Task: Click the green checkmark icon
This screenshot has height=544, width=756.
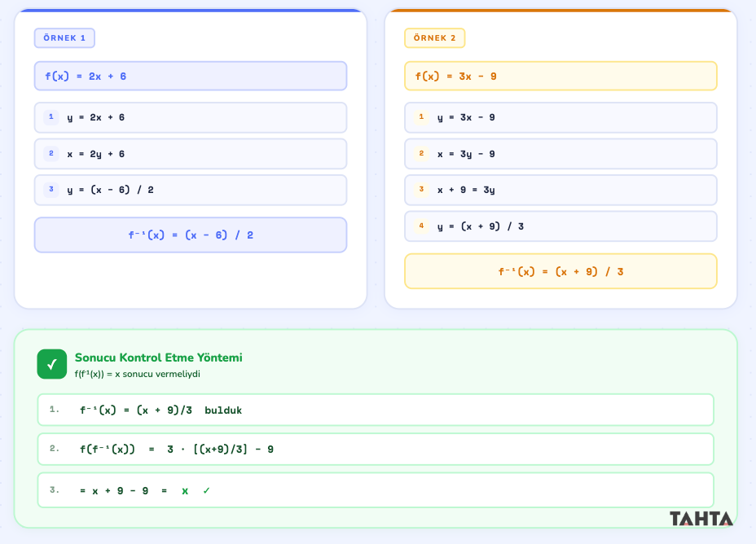Action: [52, 364]
